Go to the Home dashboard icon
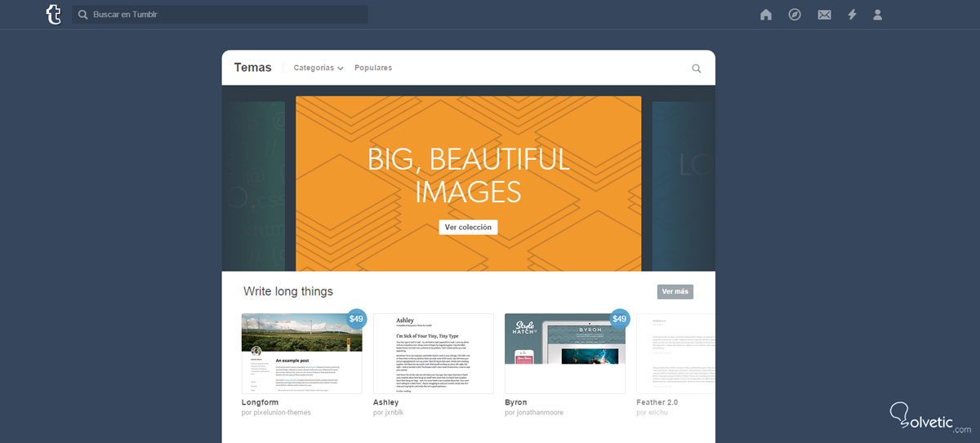Image resolution: width=980 pixels, height=443 pixels. 766,15
